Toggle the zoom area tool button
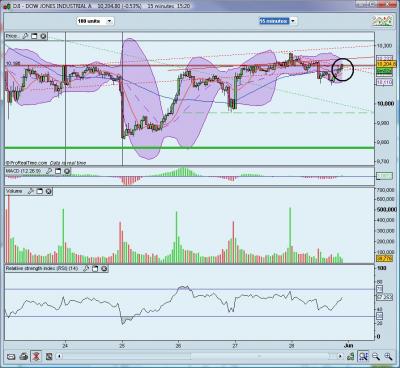Viewport: 400px width, 368px height. pos(363,357)
